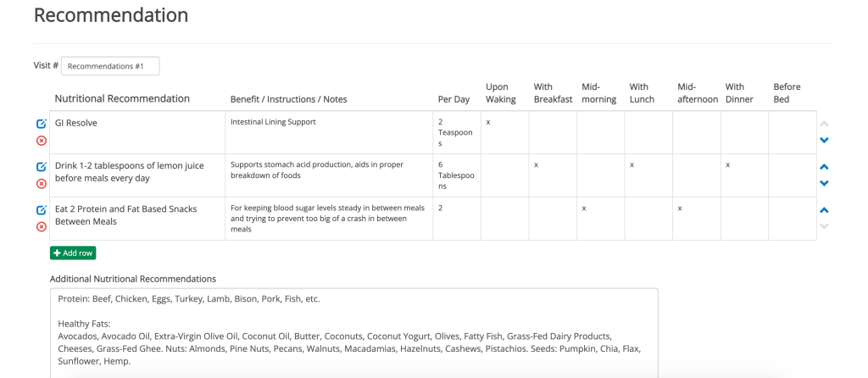Click Mid-morning cell in Protein Snacks row

click(600, 219)
